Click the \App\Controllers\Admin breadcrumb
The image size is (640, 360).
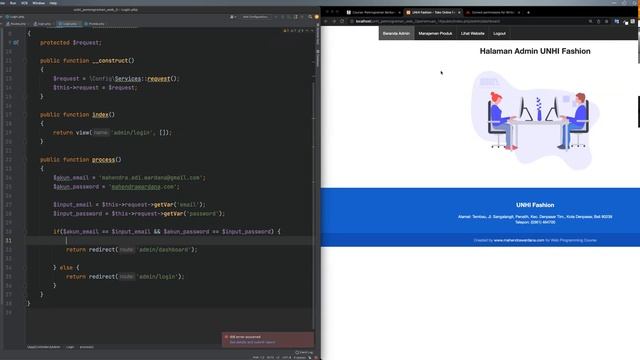coord(44,347)
